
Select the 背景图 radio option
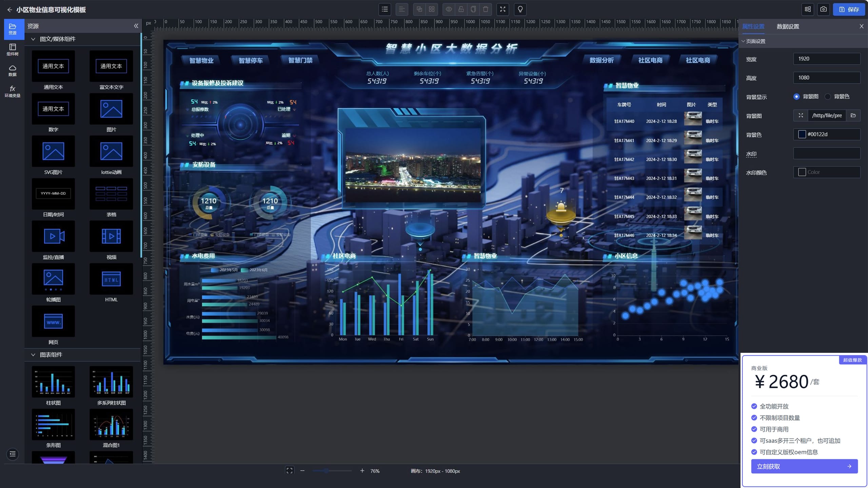pyautogui.click(x=796, y=97)
